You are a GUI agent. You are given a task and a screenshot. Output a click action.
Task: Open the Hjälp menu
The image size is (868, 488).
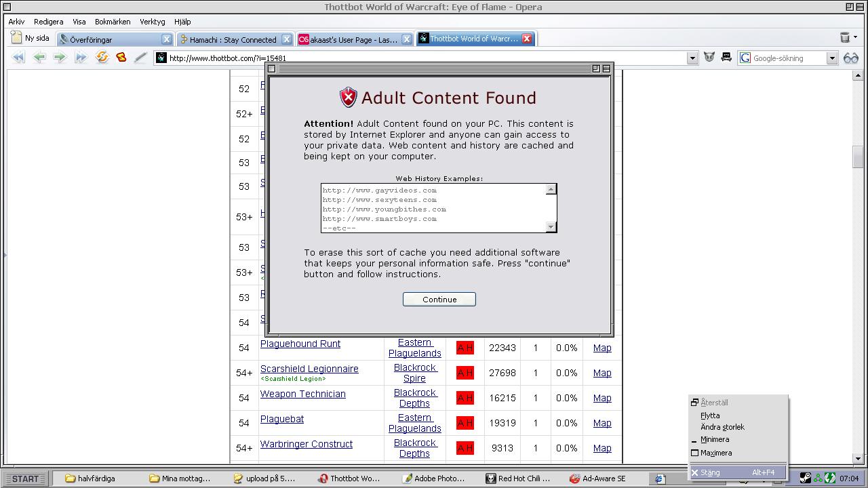click(182, 22)
